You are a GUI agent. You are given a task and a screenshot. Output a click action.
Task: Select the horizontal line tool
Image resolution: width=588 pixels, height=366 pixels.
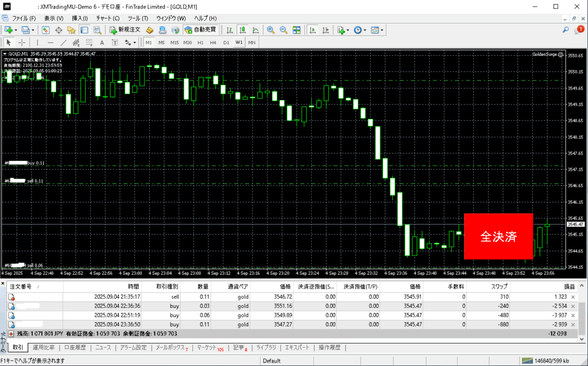50,43
